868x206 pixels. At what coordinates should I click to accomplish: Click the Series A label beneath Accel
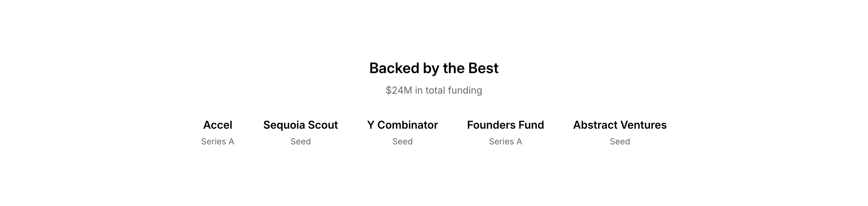coord(218,141)
